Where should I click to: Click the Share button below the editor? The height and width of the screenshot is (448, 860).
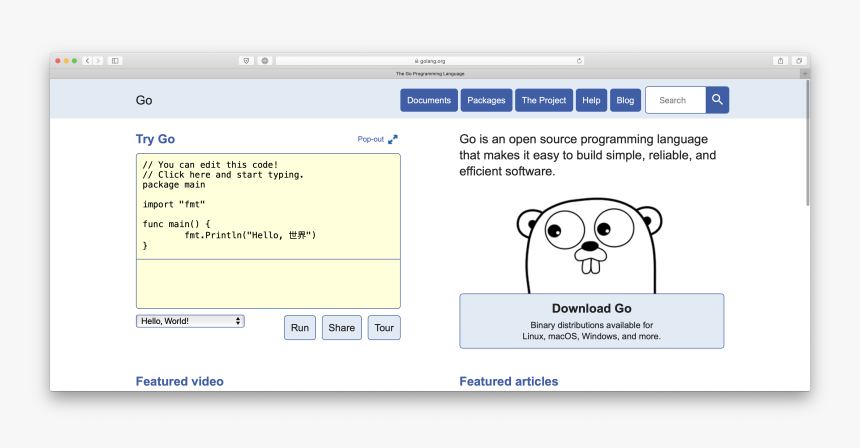point(342,328)
